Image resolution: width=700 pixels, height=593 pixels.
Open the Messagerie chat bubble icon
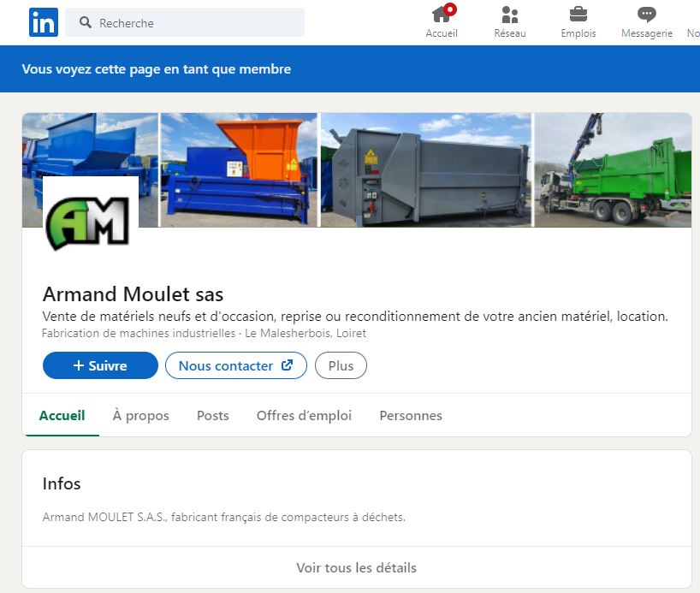646,15
